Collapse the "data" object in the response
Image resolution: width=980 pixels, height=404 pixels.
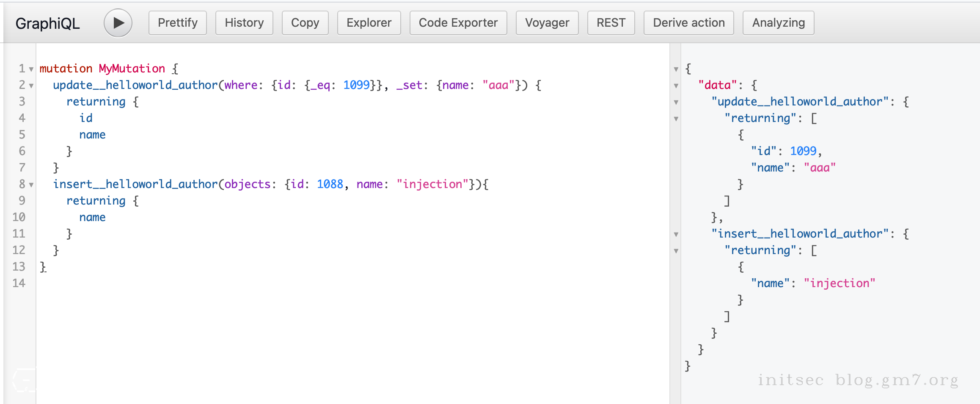point(676,86)
